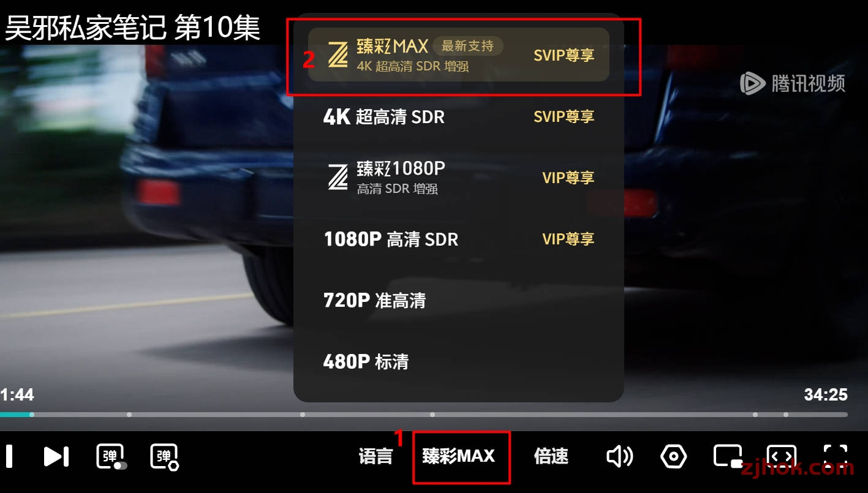The height and width of the screenshot is (493, 868).
Task: Open the hexagon player settings icon
Action: tap(673, 456)
